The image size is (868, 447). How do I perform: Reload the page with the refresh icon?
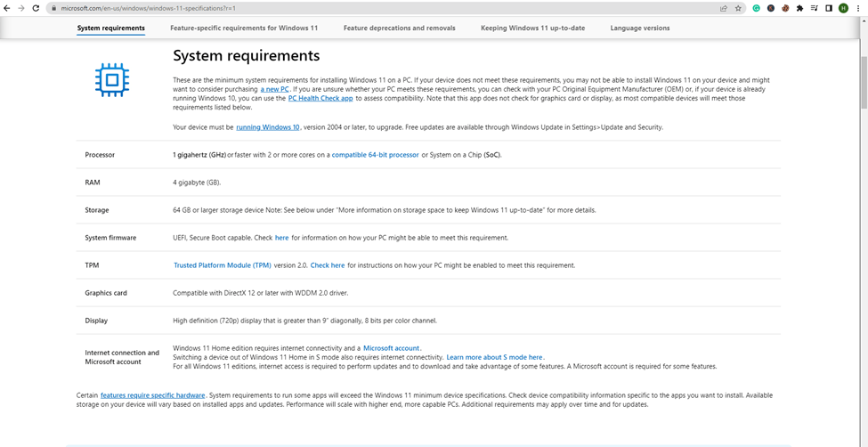point(36,8)
